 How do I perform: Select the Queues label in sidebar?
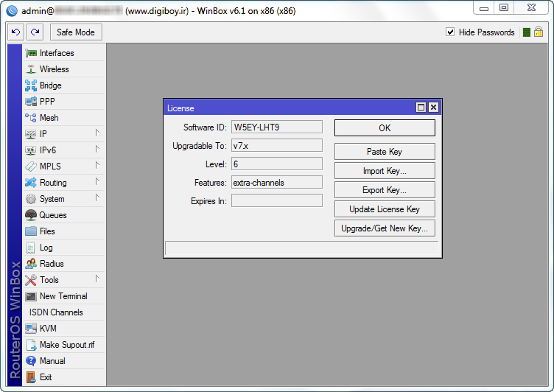[x=53, y=215]
